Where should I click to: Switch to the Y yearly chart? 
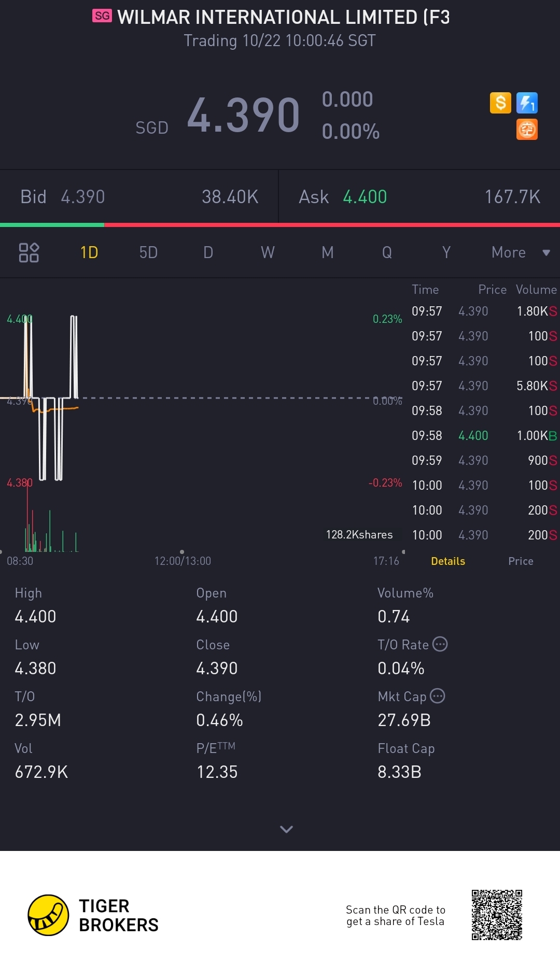(x=446, y=252)
